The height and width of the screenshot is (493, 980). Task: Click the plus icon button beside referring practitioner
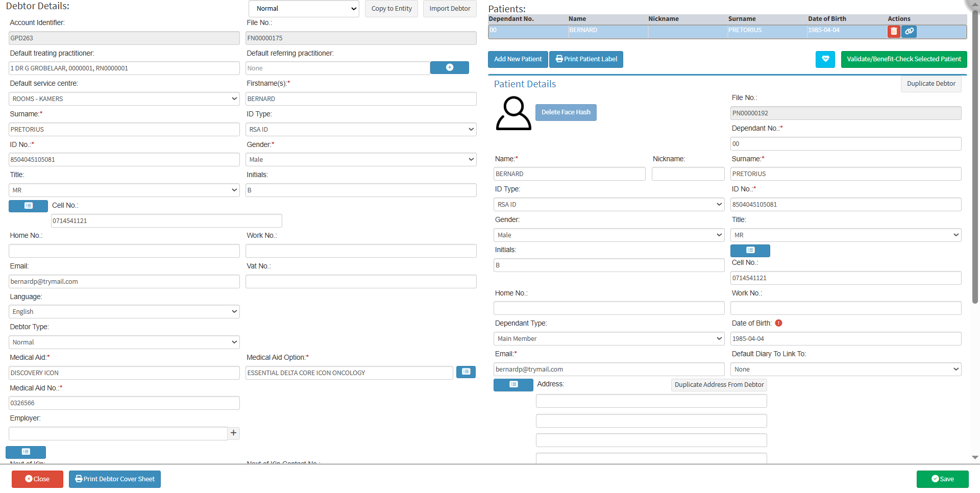449,68
